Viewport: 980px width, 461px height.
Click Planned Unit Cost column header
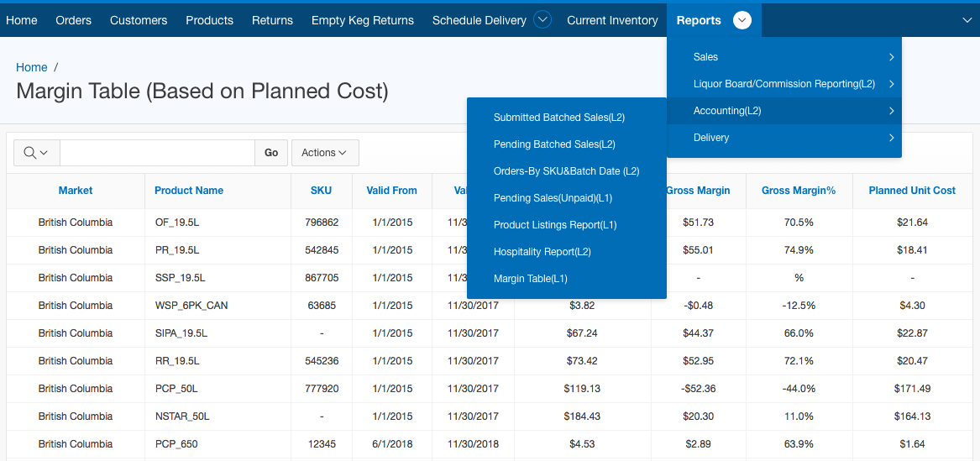click(x=911, y=191)
